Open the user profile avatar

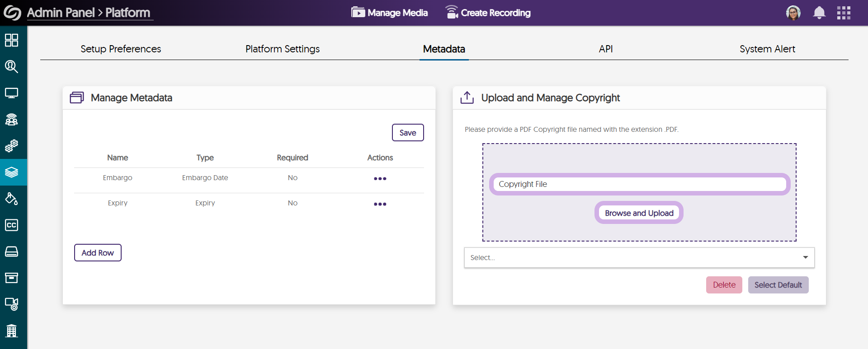(793, 13)
